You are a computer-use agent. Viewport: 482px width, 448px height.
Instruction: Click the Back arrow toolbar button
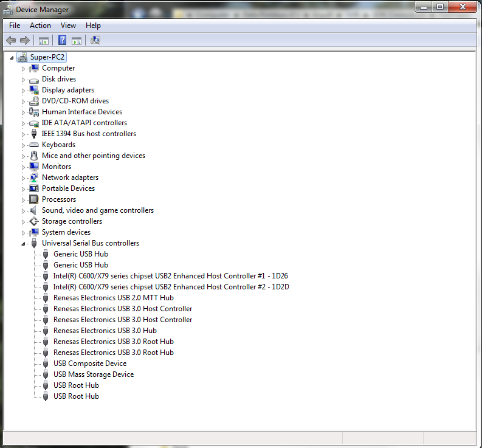(x=10, y=41)
